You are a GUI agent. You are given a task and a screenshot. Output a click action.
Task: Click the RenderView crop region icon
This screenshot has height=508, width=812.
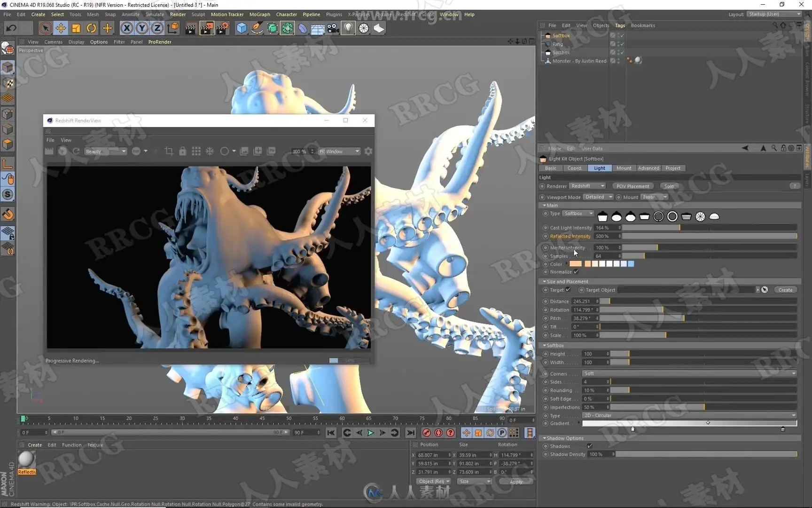coord(169,151)
